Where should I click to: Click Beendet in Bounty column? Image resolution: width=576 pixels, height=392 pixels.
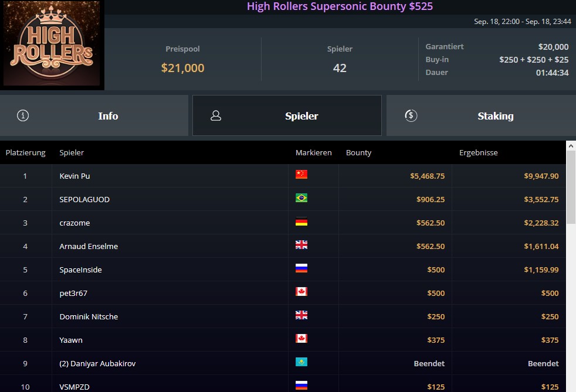click(x=429, y=364)
